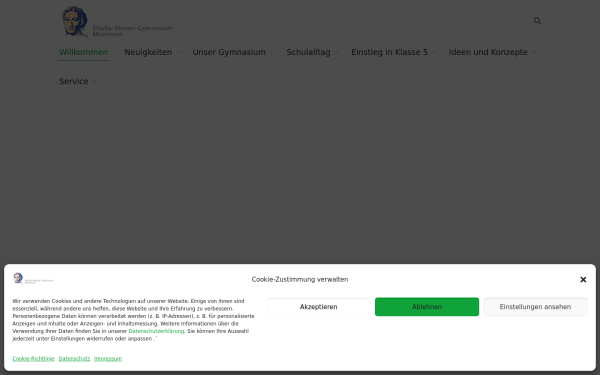600x375 pixels.
Task: Click the green Ablehnen button
Action: (427, 307)
